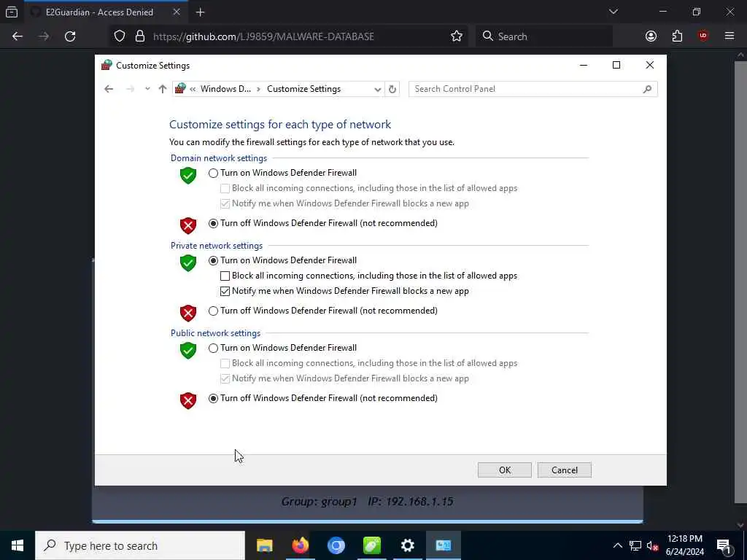This screenshot has height=560, width=747.
Task: Select Turn off firewall for Domain network
Action: pos(214,223)
